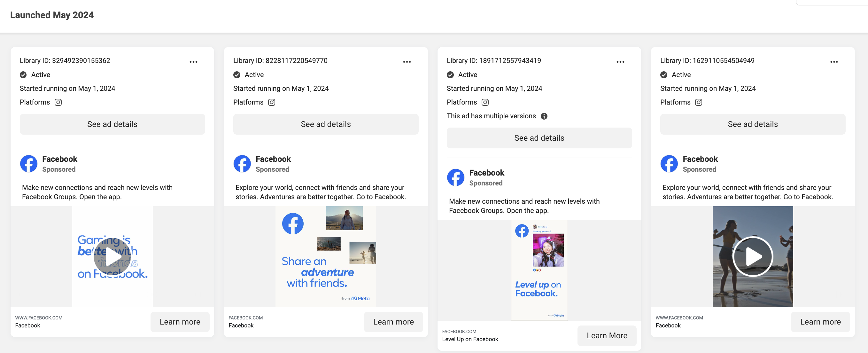The image size is (868, 353).
Task: Click Launched May 2024 heading
Action: [x=52, y=15]
